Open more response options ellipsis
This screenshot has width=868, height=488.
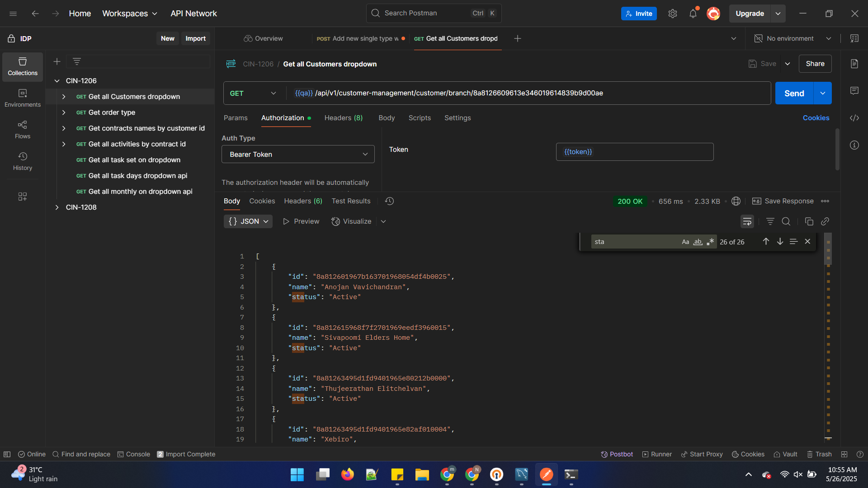825,201
